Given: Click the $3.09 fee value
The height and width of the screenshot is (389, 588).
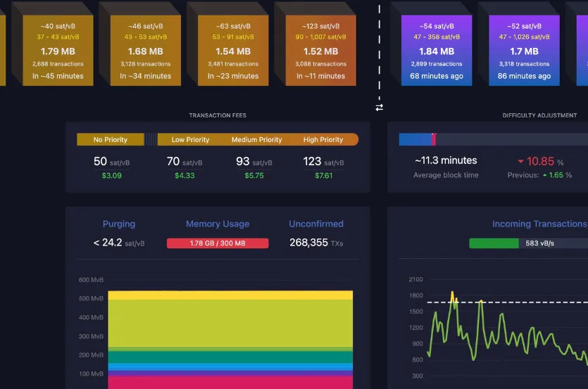Looking at the screenshot, I should click(111, 175).
